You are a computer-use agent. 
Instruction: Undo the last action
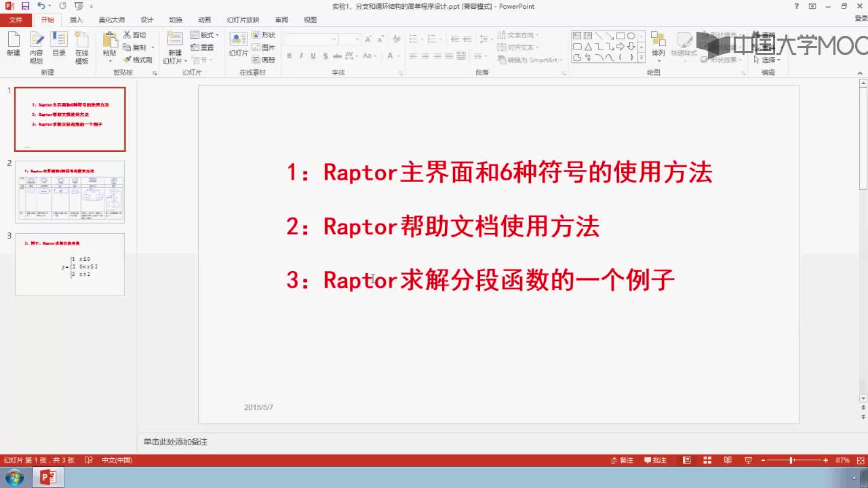[41, 6]
